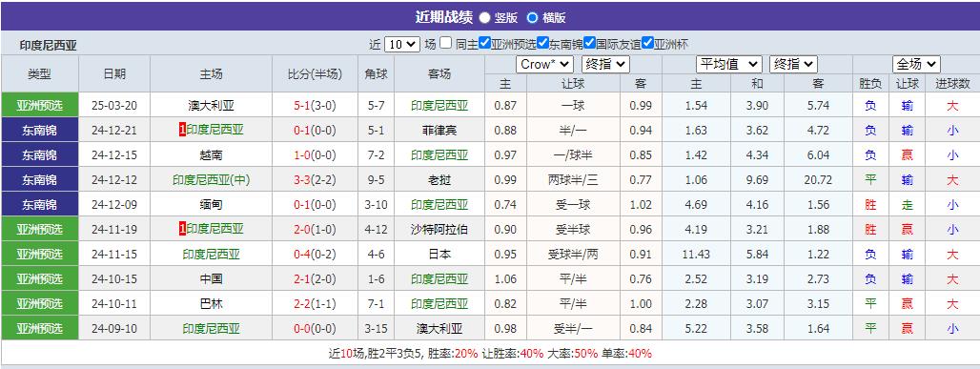Open the 终指 dropdown beside 平均值
Screen dimensions: 980x369
click(794, 64)
